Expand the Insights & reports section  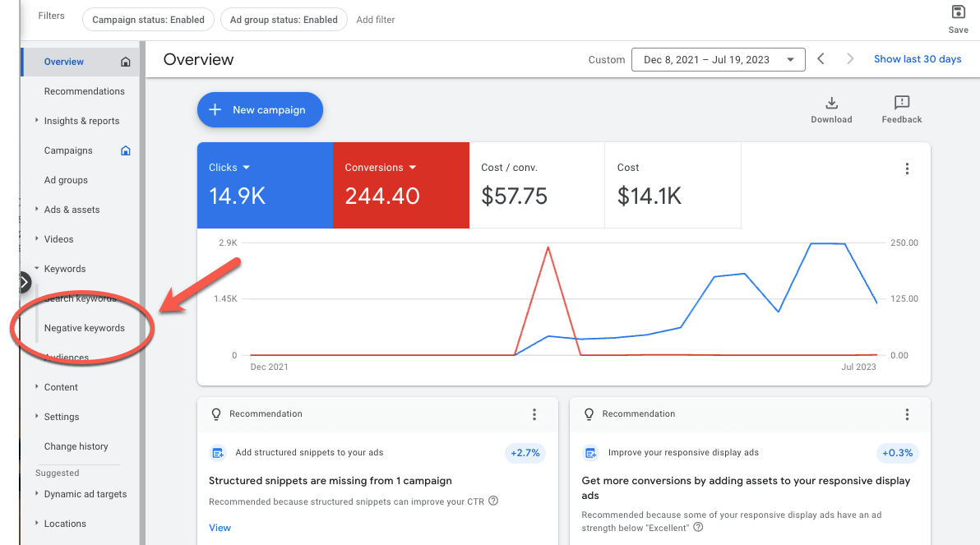81,120
